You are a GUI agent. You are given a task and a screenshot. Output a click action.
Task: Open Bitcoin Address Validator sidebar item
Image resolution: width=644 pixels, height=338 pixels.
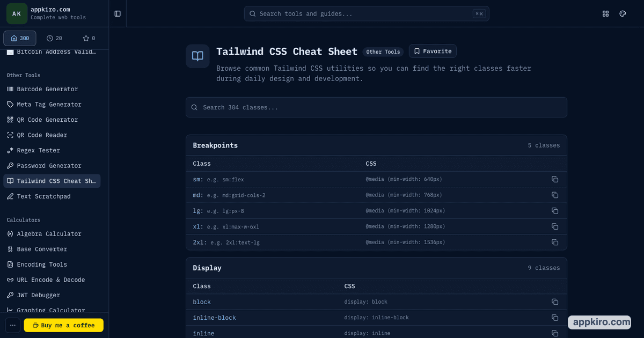coord(52,52)
